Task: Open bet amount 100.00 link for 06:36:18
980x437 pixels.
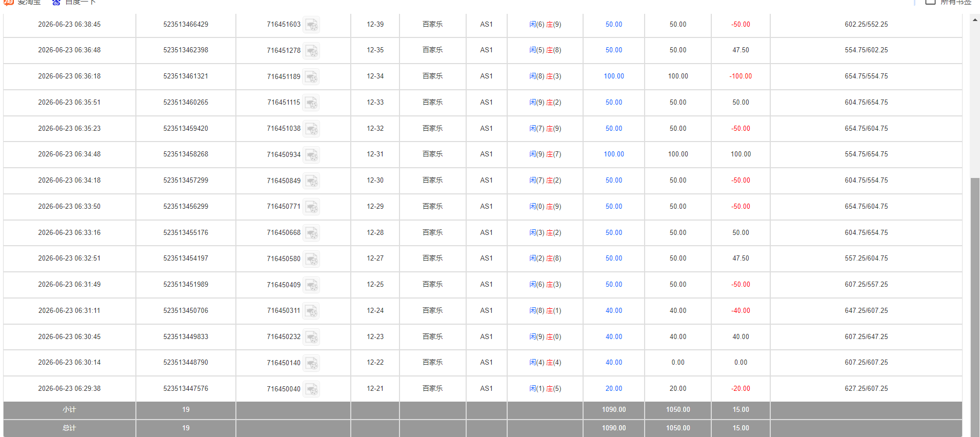Action: 614,76
